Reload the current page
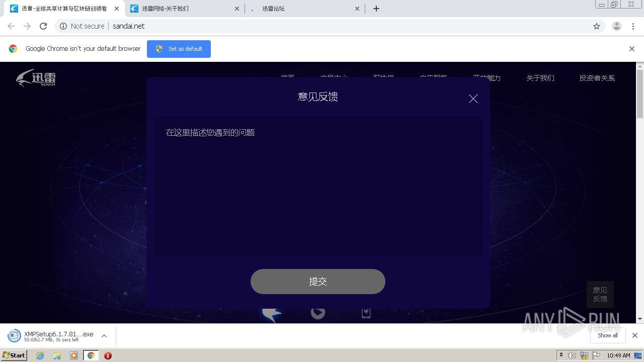 click(43, 26)
